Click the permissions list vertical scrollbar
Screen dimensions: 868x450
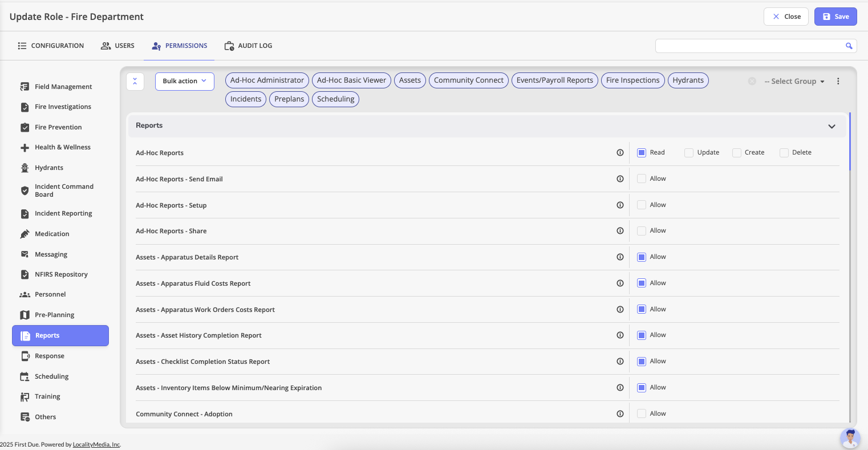click(850, 143)
